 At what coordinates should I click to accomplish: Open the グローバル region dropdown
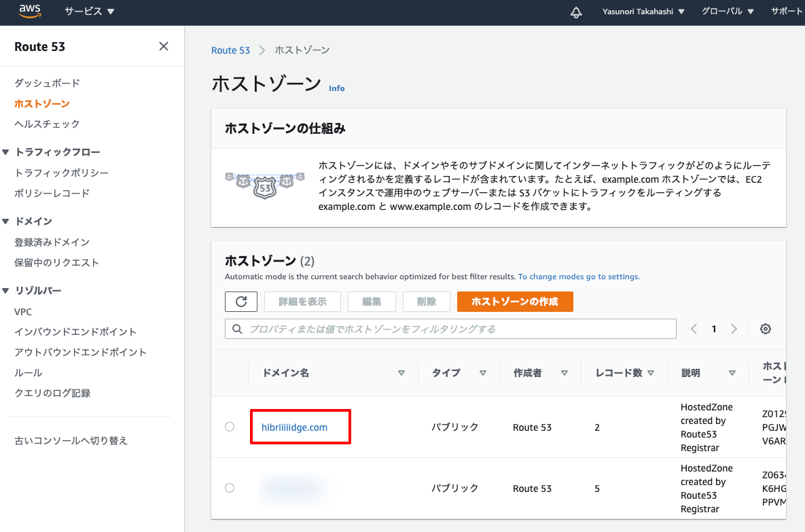[x=726, y=12]
